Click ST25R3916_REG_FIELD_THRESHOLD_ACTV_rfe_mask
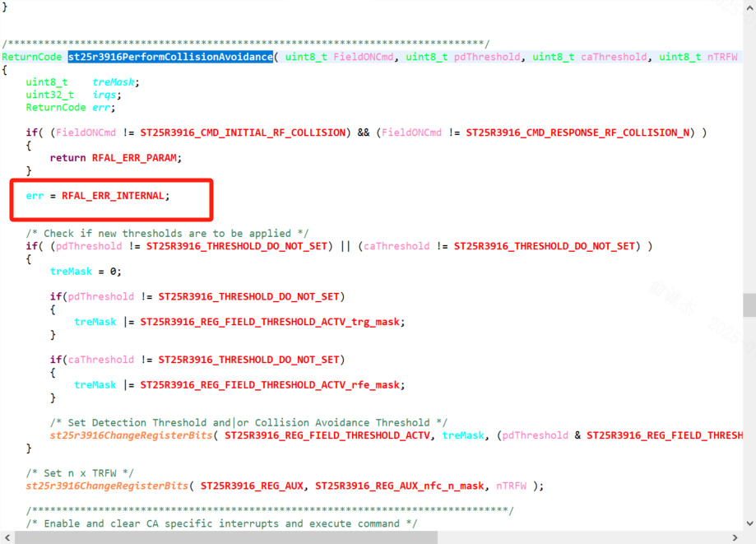The height and width of the screenshot is (544, 756). [270, 385]
